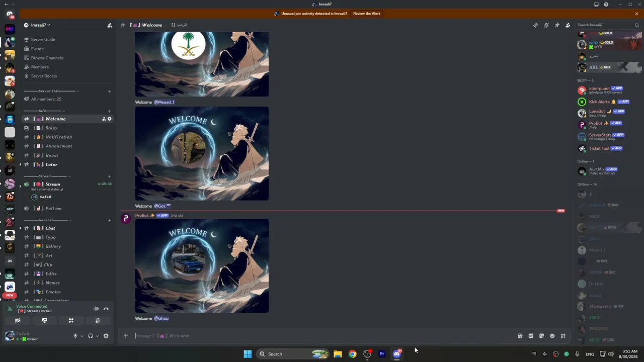Screen dimensions: 644x362
Task: Click the @Ghazi mention
Action: coord(162,318)
